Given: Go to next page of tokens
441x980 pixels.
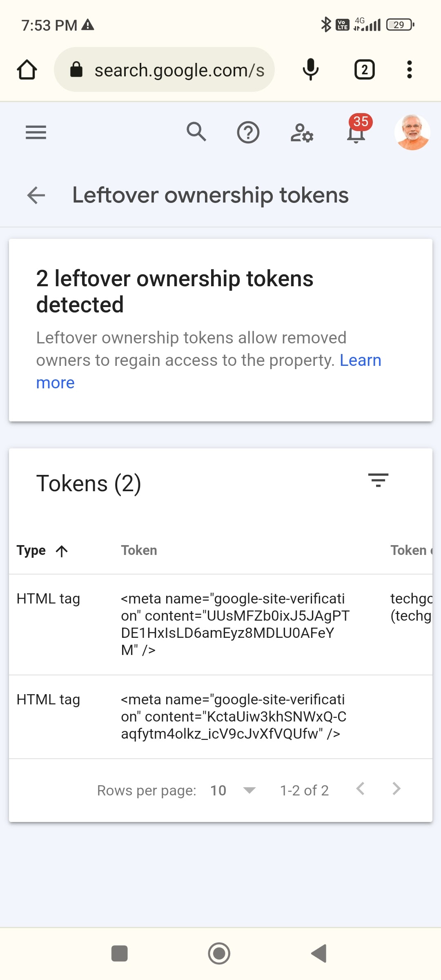Looking at the screenshot, I should pos(396,789).
